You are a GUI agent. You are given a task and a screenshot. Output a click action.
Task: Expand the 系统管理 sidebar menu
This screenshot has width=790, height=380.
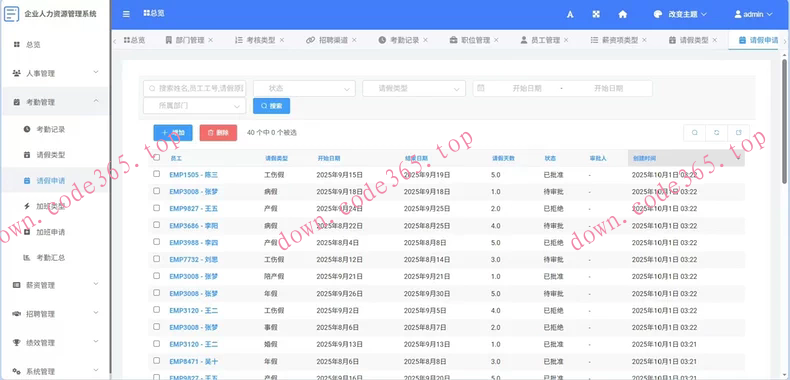(x=54, y=371)
